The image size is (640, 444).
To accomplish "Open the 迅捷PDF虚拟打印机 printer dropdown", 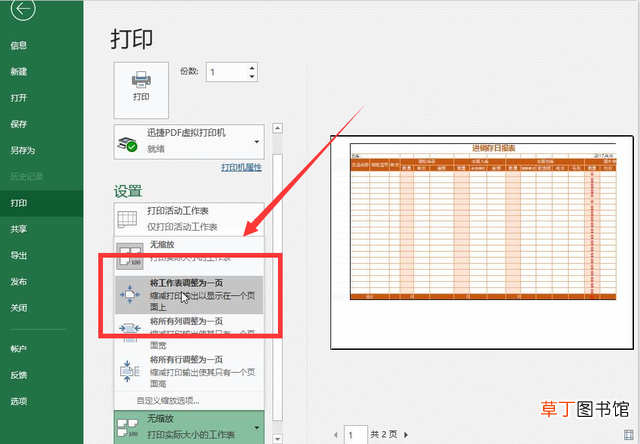I will click(189, 142).
